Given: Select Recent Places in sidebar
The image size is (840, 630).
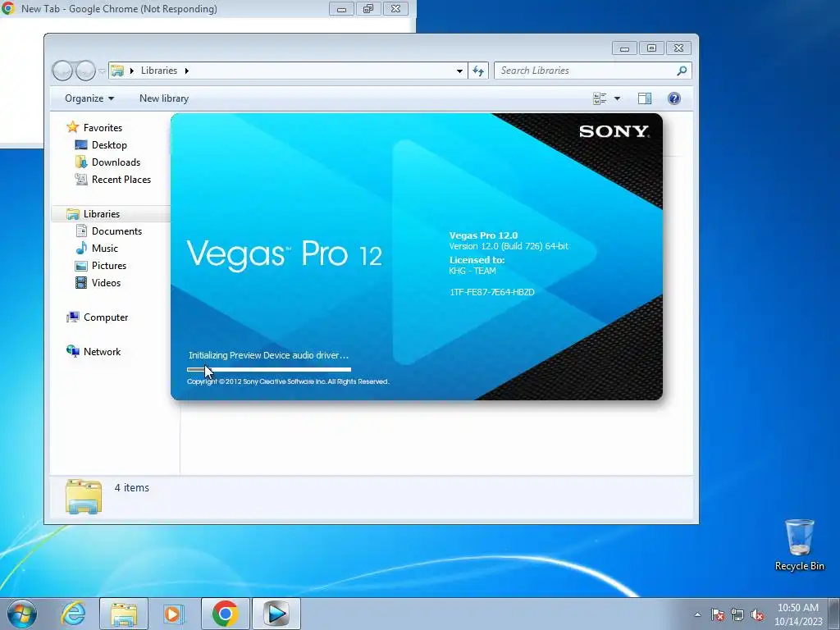Looking at the screenshot, I should [x=121, y=180].
